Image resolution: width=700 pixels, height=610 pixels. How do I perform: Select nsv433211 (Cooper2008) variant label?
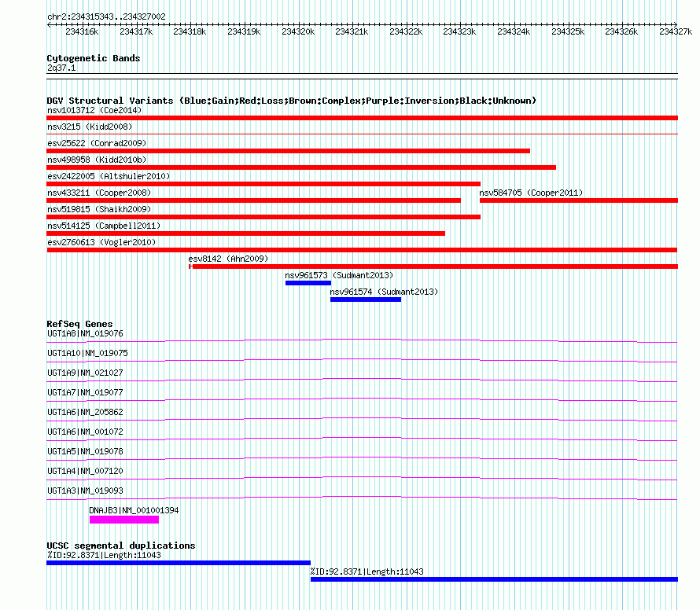(x=99, y=193)
